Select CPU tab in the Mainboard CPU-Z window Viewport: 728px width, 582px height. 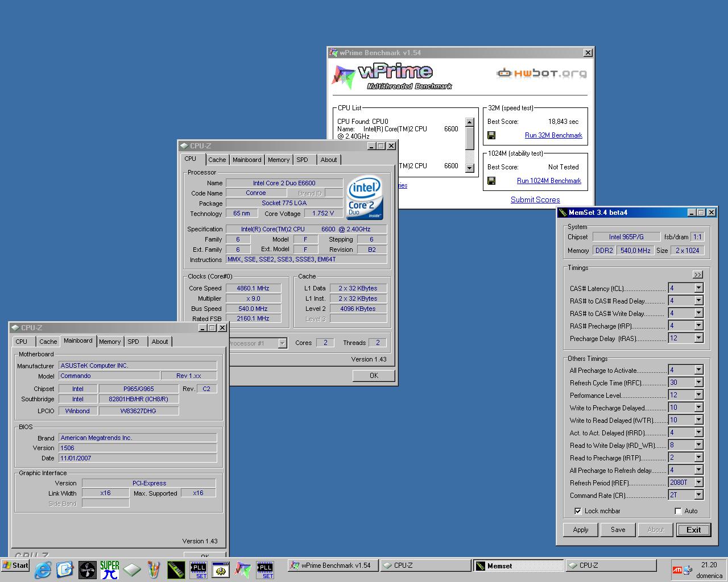(x=22, y=342)
